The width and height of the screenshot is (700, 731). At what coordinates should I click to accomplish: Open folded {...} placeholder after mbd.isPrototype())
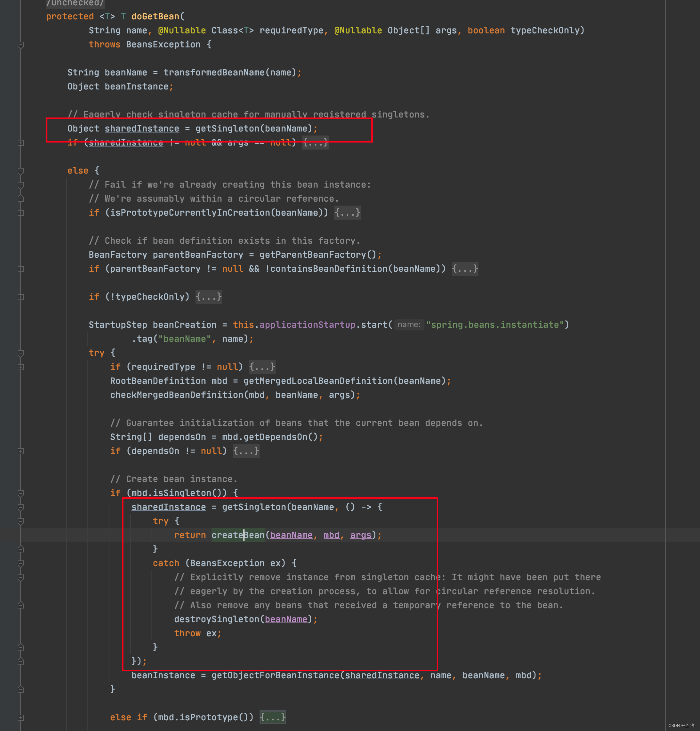[x=273, y=717]
